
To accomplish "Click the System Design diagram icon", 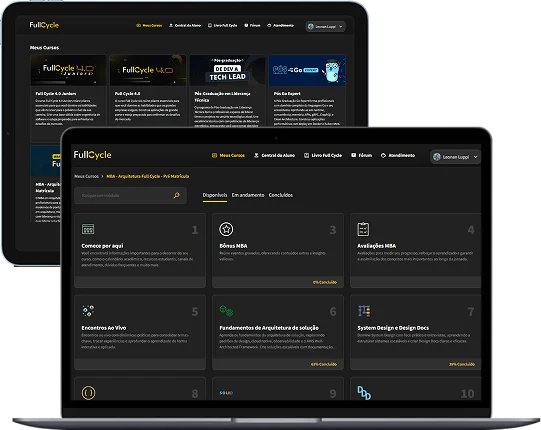I will [364, 311].
